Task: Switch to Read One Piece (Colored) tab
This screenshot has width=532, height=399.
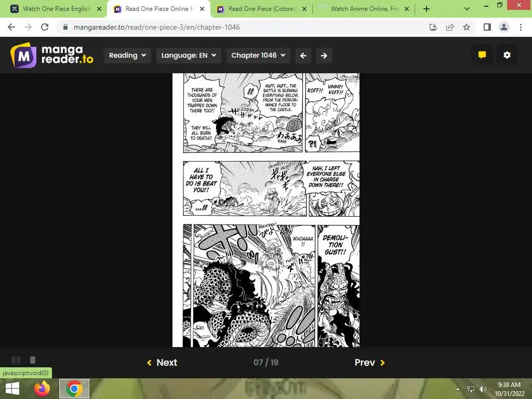Action: tap(262, 9)
